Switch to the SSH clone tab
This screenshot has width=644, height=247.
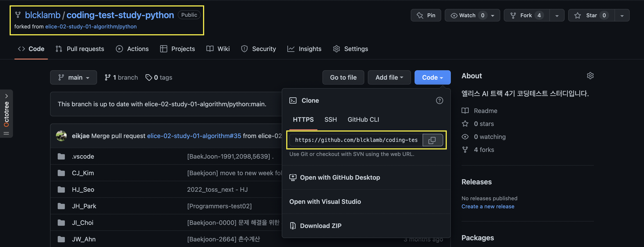(x=330, y=120)
